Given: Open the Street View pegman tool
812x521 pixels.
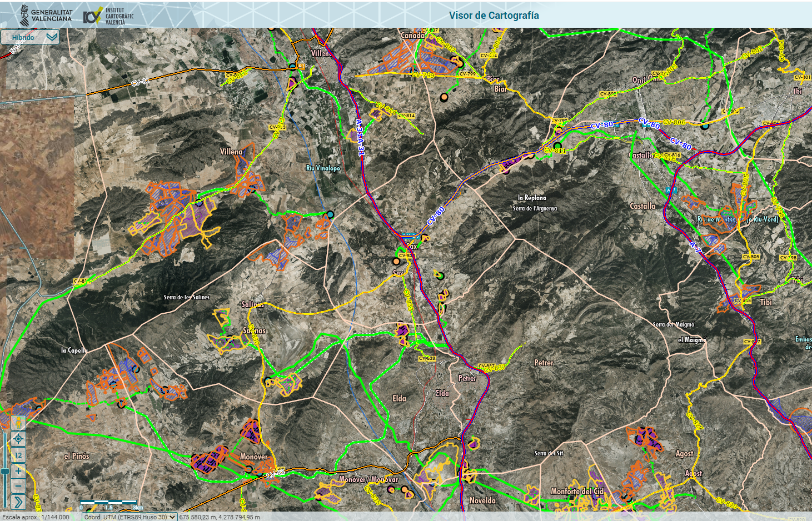Looking at the screenshot, I should pos(18,423).
